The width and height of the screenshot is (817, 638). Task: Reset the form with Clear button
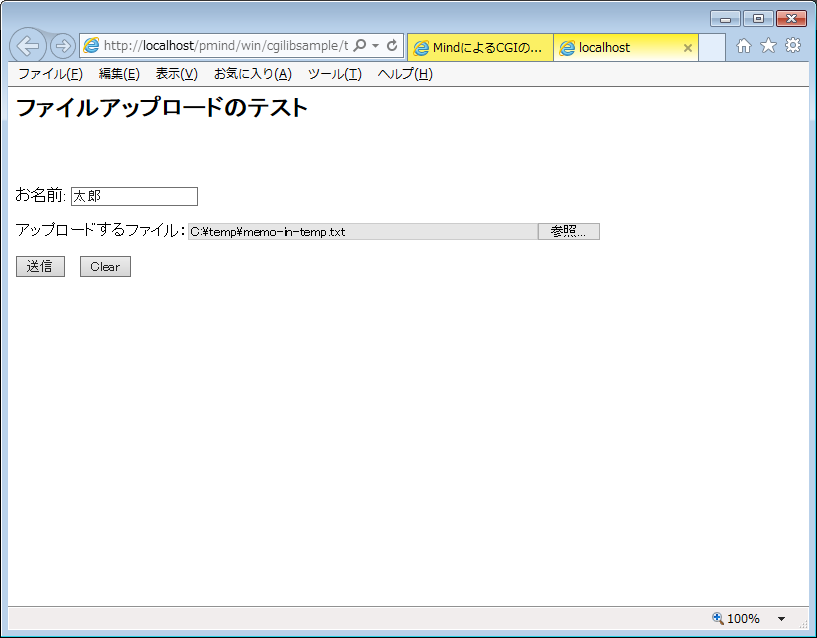pyautogui.click(x=105, y=266)
